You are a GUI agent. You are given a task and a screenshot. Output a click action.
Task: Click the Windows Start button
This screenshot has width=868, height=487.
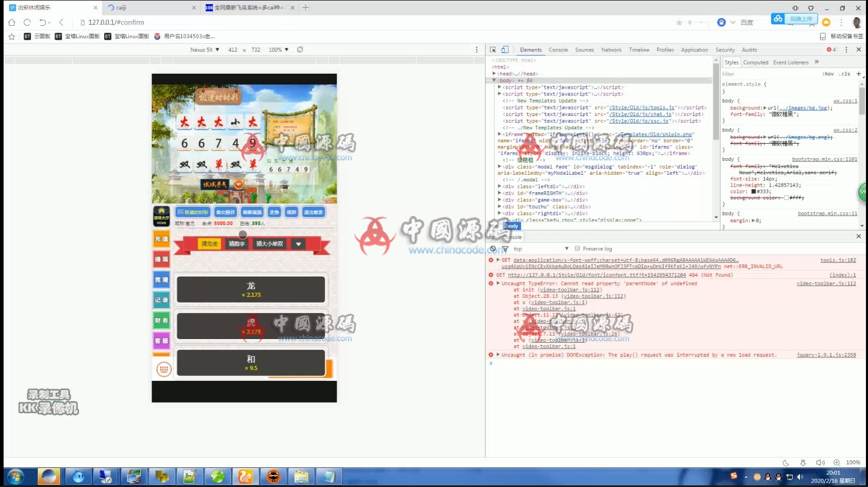[x=15, y=477]
